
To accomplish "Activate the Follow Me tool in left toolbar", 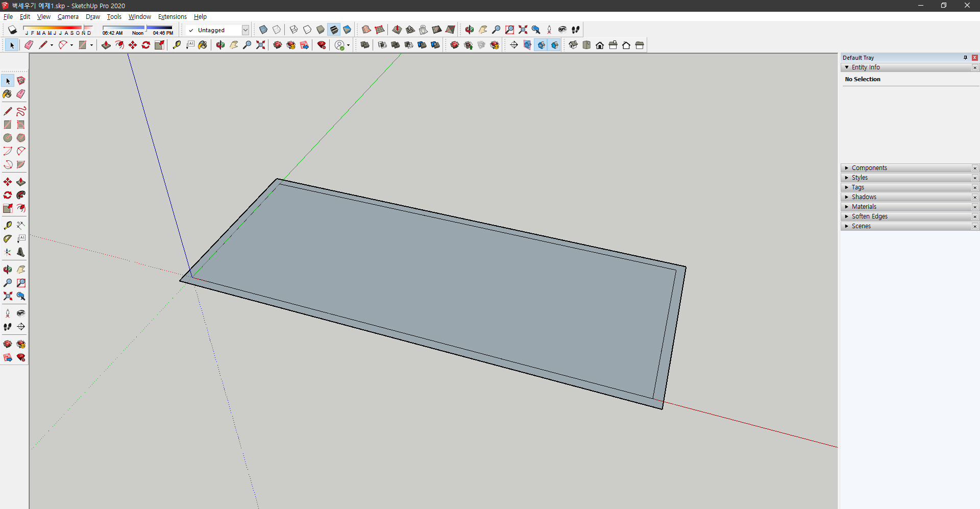I will [21, 195].
